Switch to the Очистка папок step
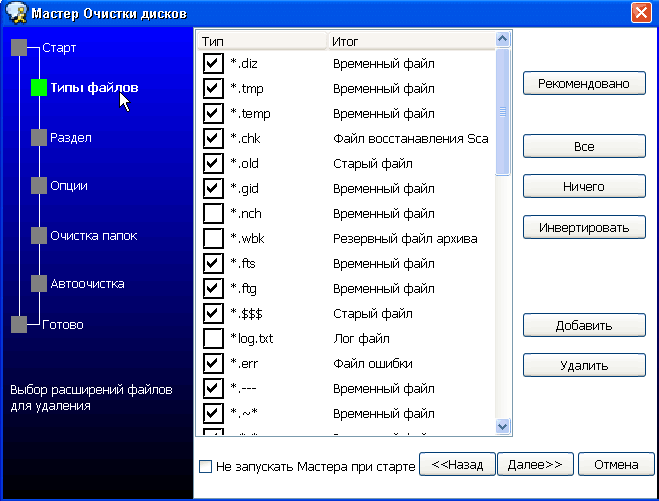The width and height of the screenshot is (659, 501). click(x=94, y=235)
